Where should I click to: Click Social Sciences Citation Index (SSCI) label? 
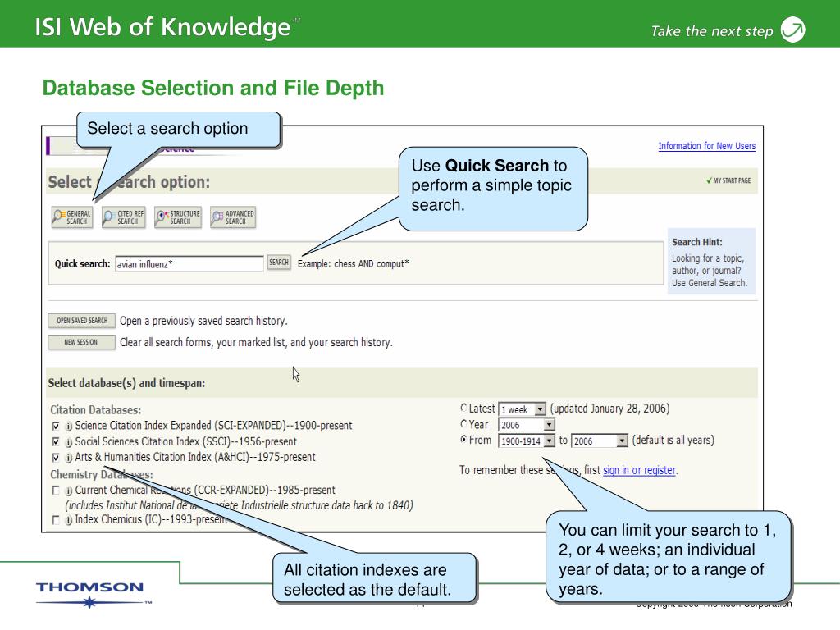[186, 441]
